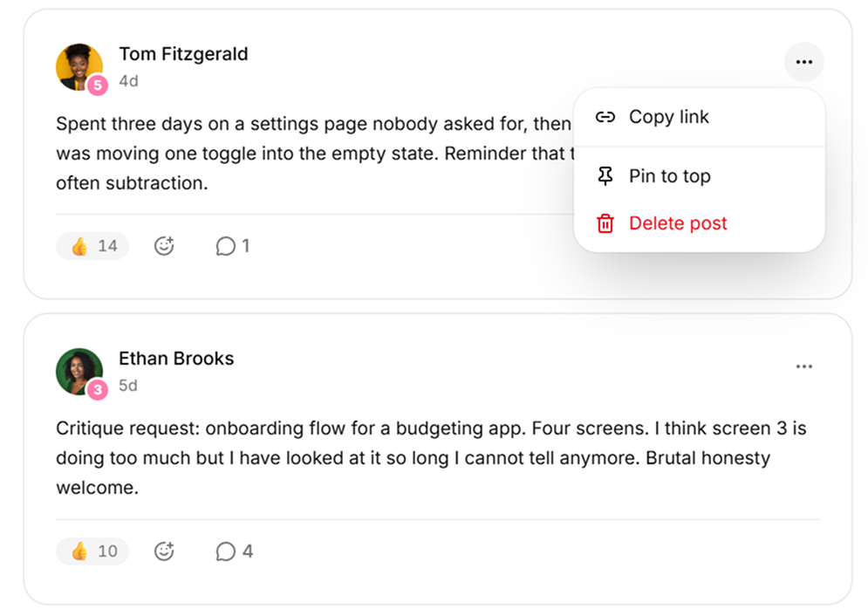This screenshot has width=868, height=616.
Task: Add emoji reaction to Tom Fitzgerald's post
Action: point(164,246)
